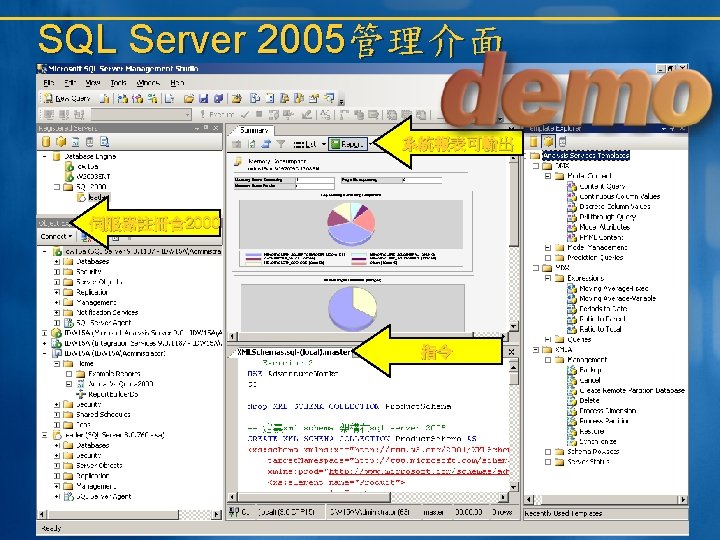Select the SQL 2000 folder in Registered Servers
Screen dimensions: 720x540
point(91,187)
